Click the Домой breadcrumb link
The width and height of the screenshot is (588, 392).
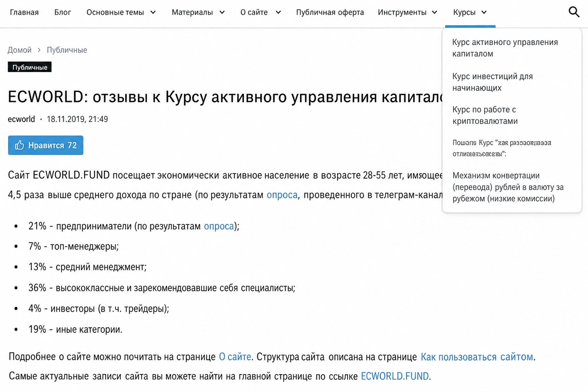click(20, 50)
